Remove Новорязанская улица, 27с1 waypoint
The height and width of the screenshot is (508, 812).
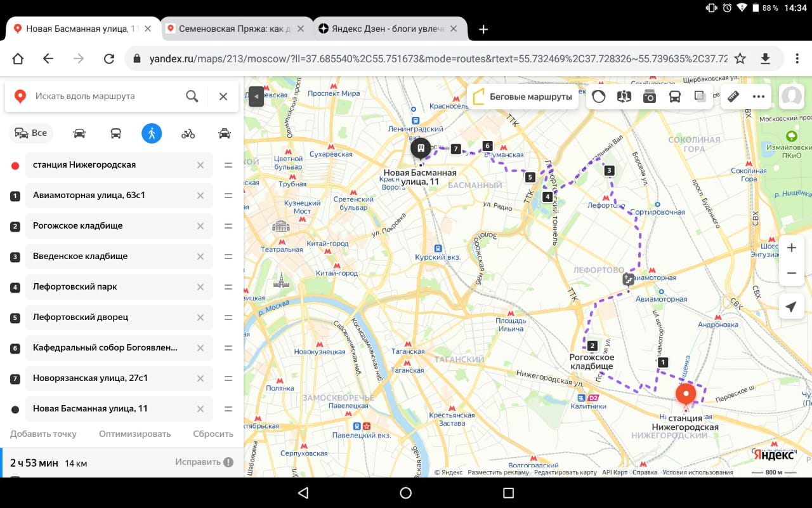click(200, 378)
